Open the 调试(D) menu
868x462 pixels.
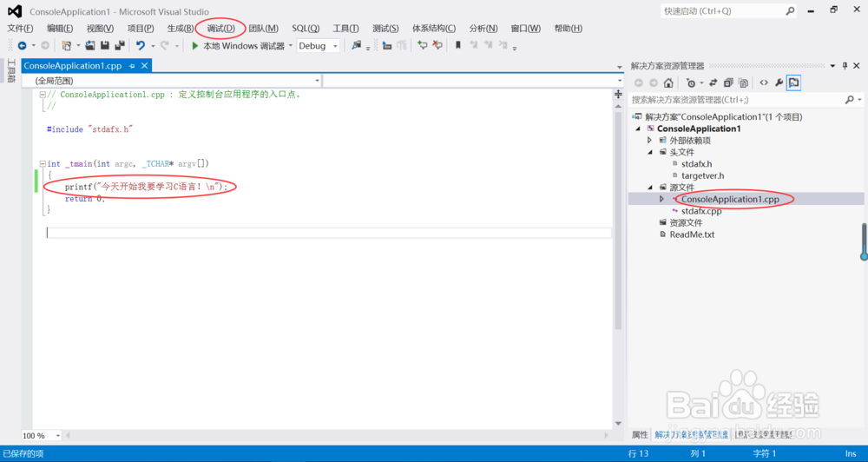pos(220,29)
